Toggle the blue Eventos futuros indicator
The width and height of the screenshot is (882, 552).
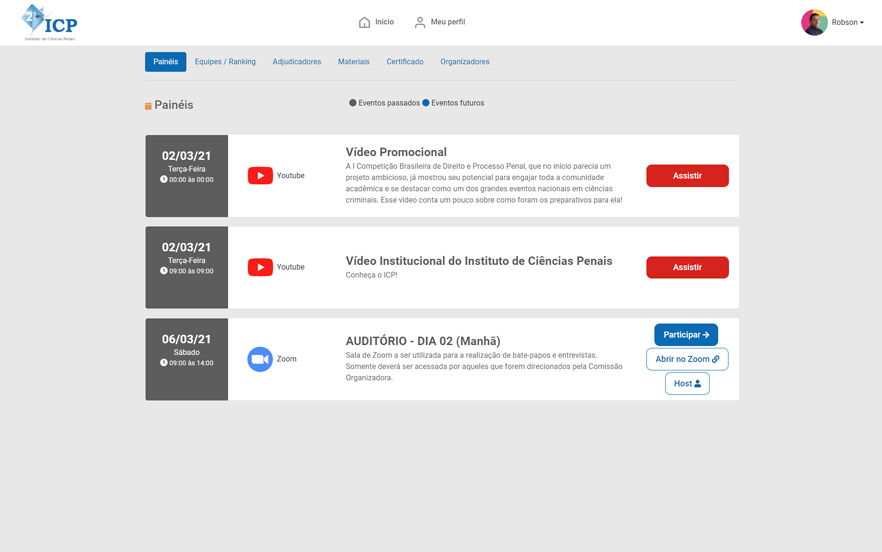click(x=426, y=103)
